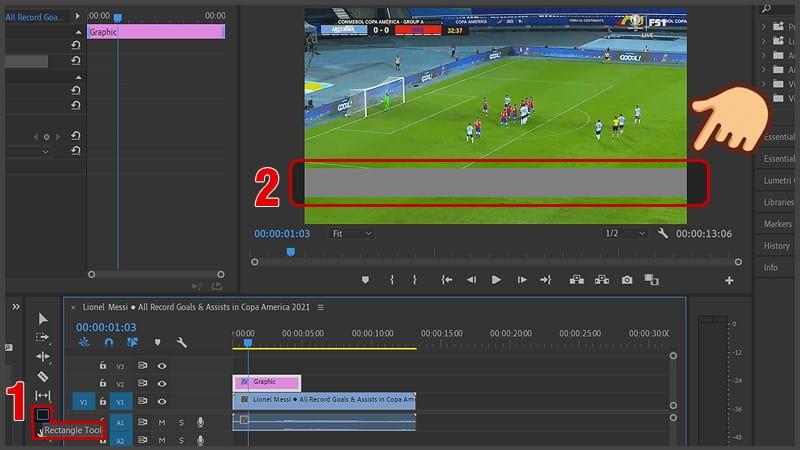800x450 pixels.
Task: Toggle lock on V2 track
Action: tap(103, 383)
